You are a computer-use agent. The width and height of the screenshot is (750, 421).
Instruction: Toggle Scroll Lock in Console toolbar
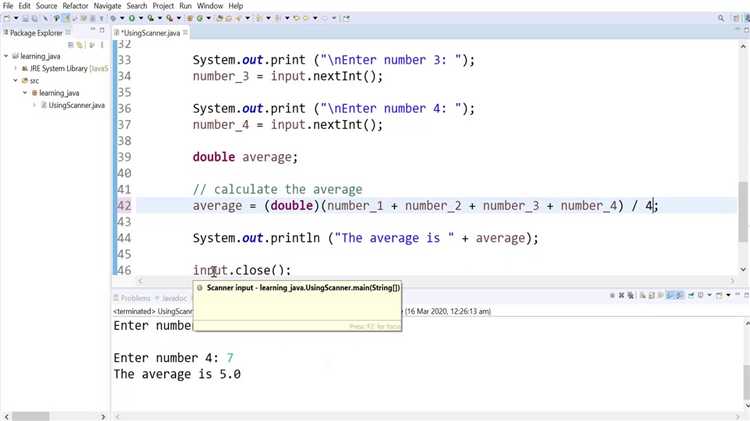651,295
